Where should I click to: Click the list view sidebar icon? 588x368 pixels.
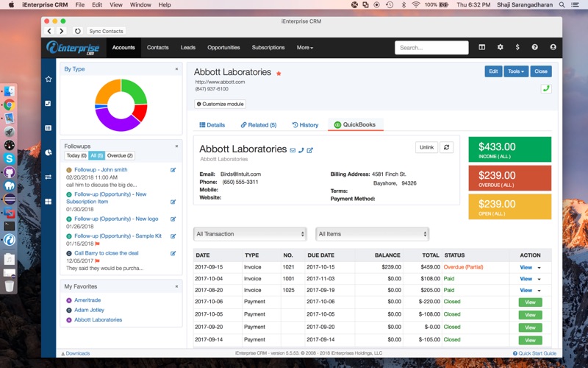(49, 128)
